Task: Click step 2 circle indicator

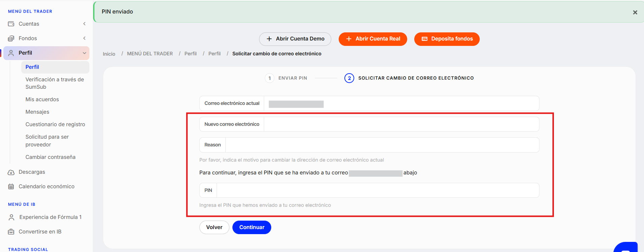Action: pos(349,78)
